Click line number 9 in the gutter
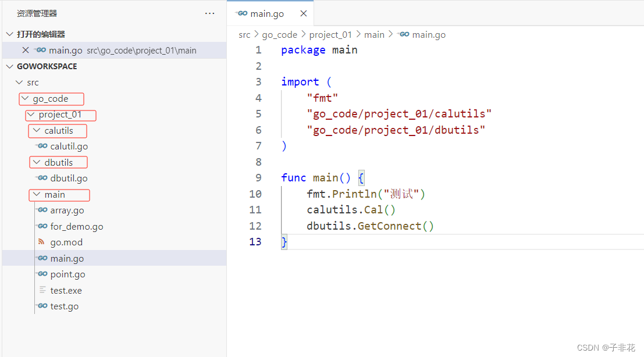 [x=258, y=178]
